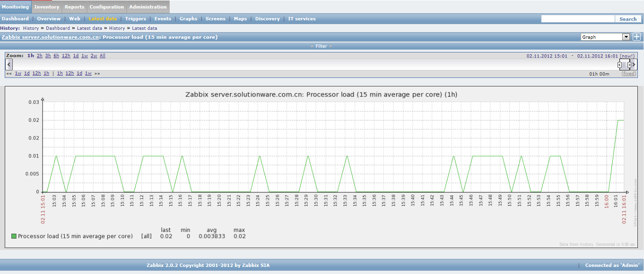Open the Graph view type dropdown
Image resolution: width=644 pixels, height=274 pixels.
click(x=605, y=37)
